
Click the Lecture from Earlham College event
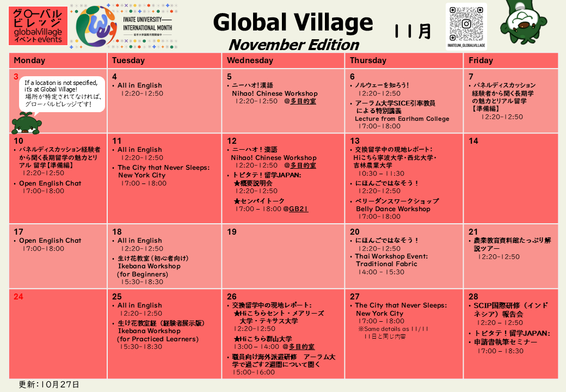click(402, 119)
